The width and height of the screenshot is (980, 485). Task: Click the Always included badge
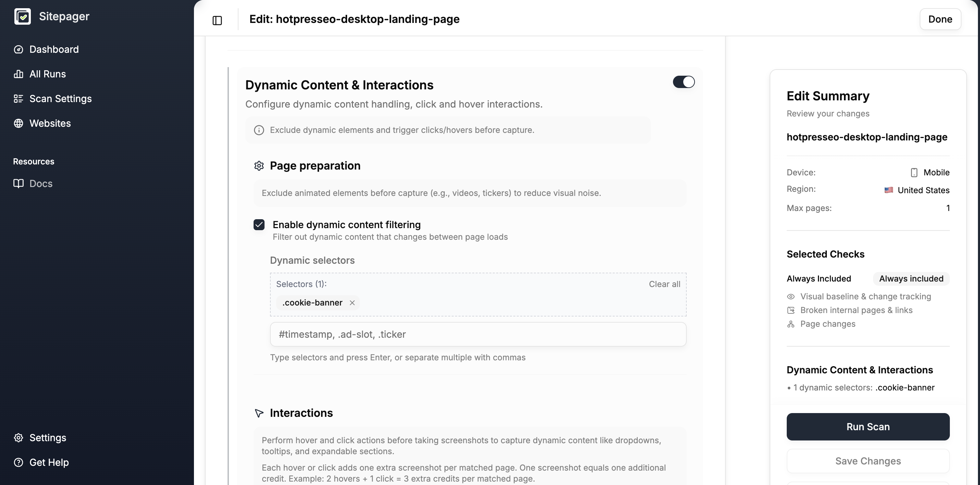(x=911, y=278)
